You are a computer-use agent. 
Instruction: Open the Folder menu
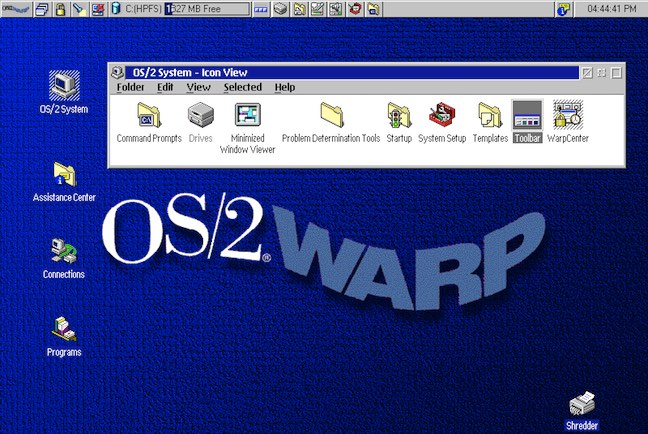coord(130,87)
